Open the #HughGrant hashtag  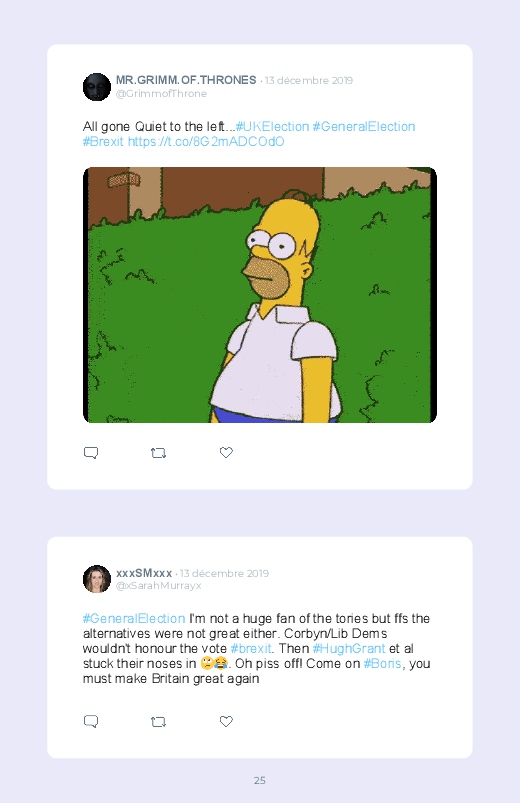coord(349,648)
